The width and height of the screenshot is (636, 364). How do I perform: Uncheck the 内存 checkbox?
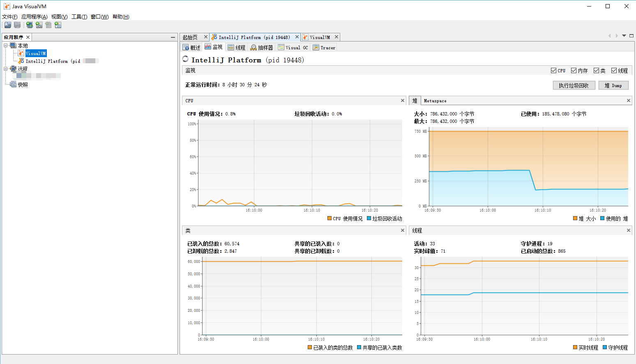pos(574,71)
